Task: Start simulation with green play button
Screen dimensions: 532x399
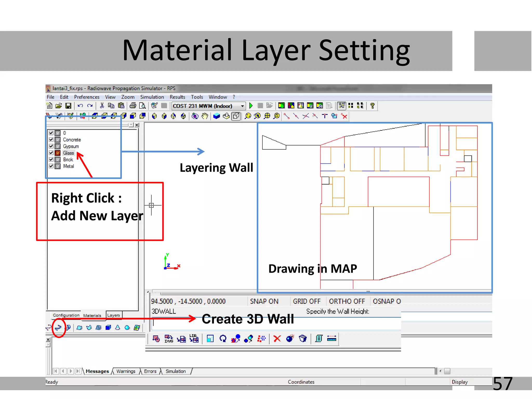Action: tap(251, 106)
